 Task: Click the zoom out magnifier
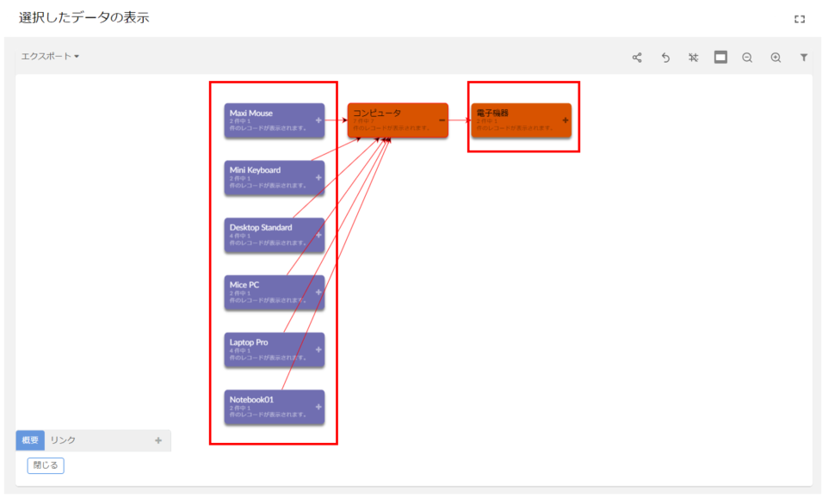tap(747, 58)
